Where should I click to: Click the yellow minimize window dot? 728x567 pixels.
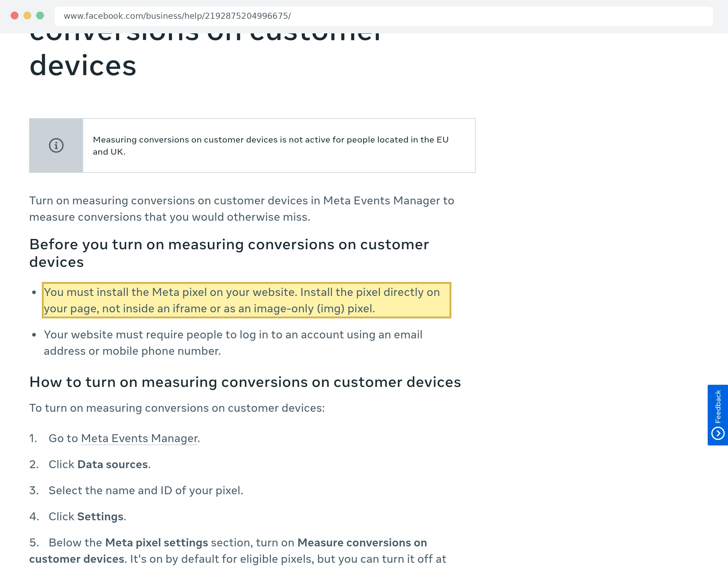pos(27,16)
